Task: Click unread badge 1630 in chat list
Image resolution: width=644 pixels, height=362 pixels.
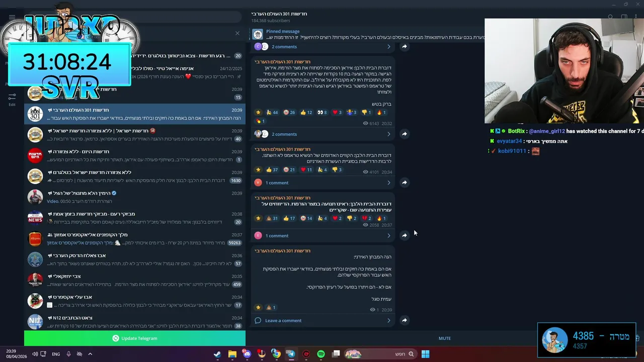Action: click(x=235, y=180)
